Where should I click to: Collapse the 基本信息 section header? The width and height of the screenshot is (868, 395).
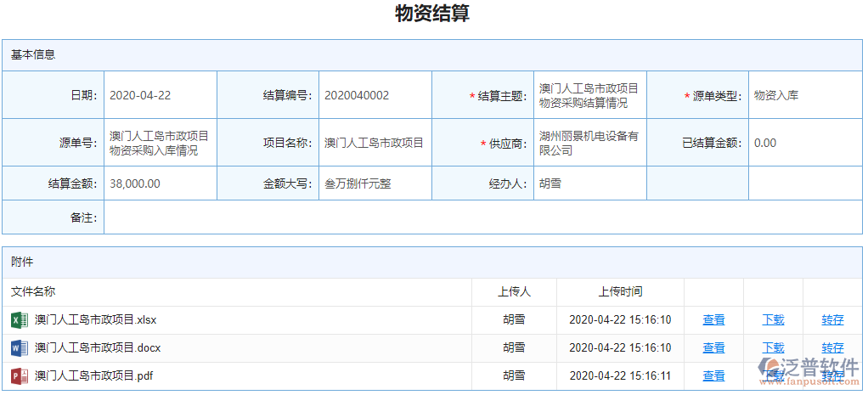click(34, 54)
